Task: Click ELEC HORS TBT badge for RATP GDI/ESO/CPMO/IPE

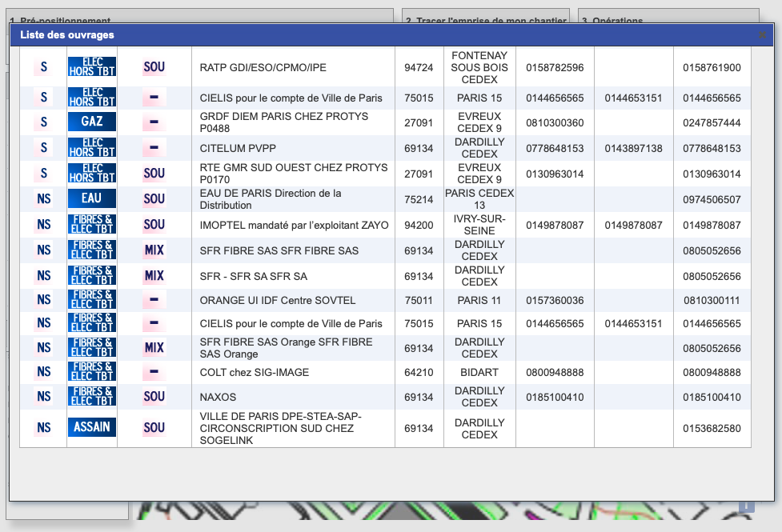Action: [92, 67]
